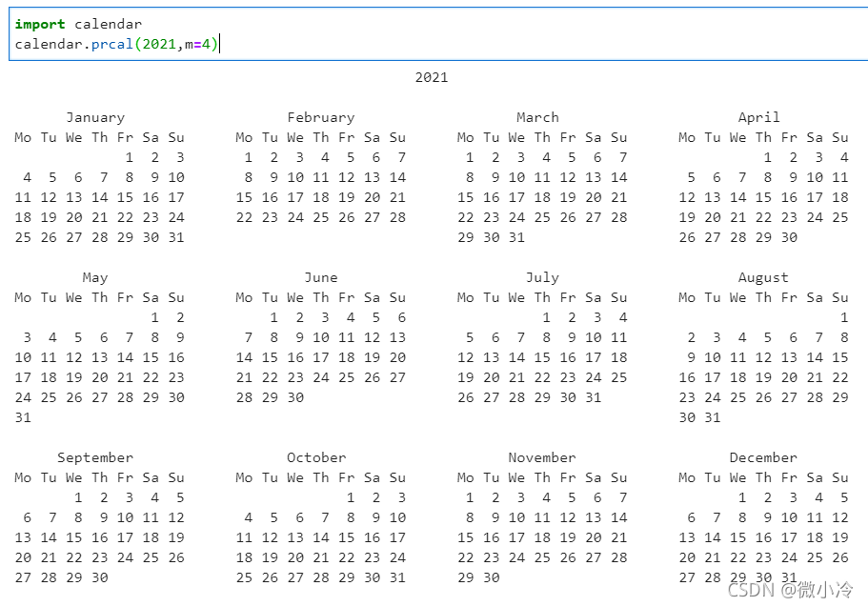868x607 pixels.
Task: Click day 31 in the January calendar
Action: [176, 237]
